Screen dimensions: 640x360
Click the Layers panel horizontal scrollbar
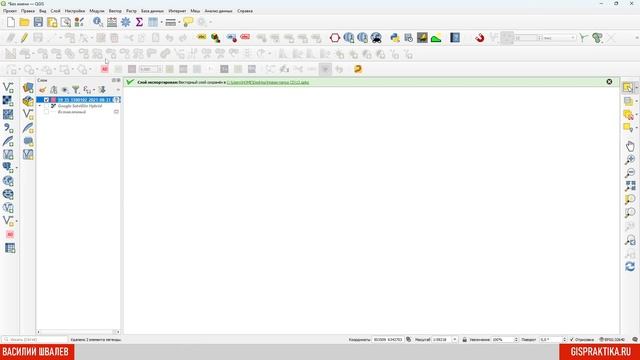pyautogui.click(x=78, y=332)
